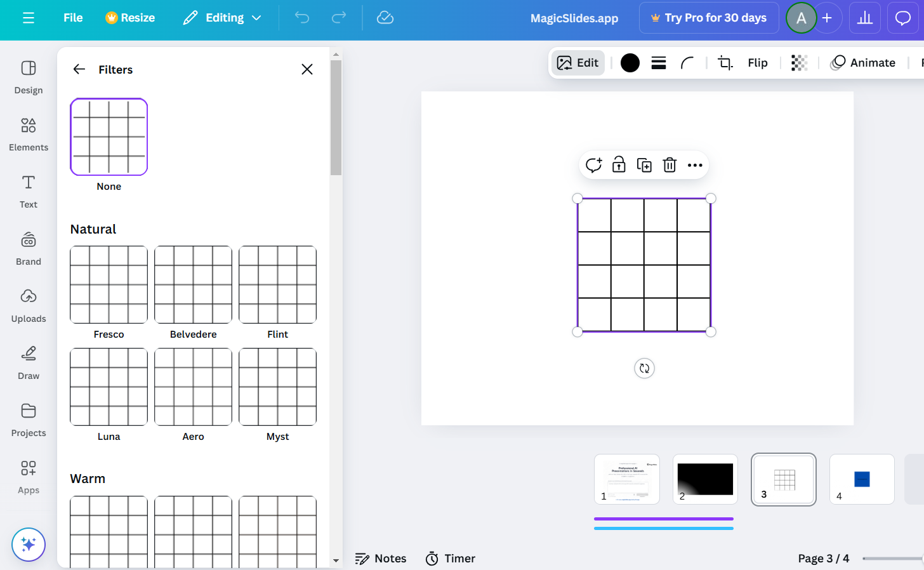Click comment-add icon on floating toolbar

point(594,165)
